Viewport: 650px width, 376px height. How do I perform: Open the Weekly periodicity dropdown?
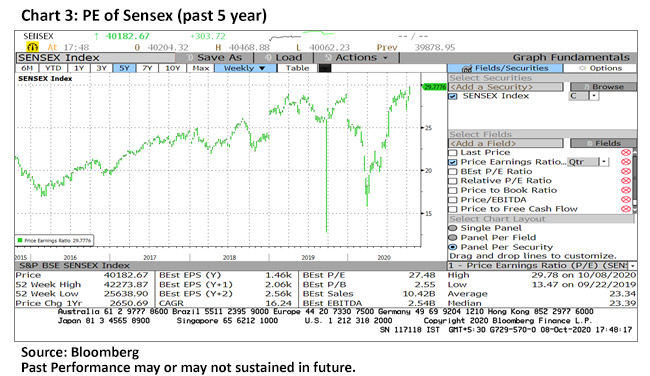245,68
